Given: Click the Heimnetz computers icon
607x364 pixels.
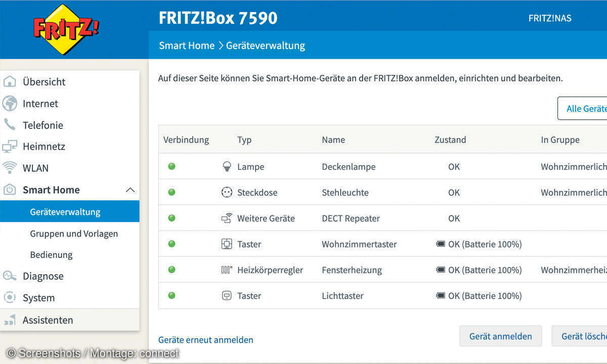Looking at the screenshot, I should [x=10, y=147].
